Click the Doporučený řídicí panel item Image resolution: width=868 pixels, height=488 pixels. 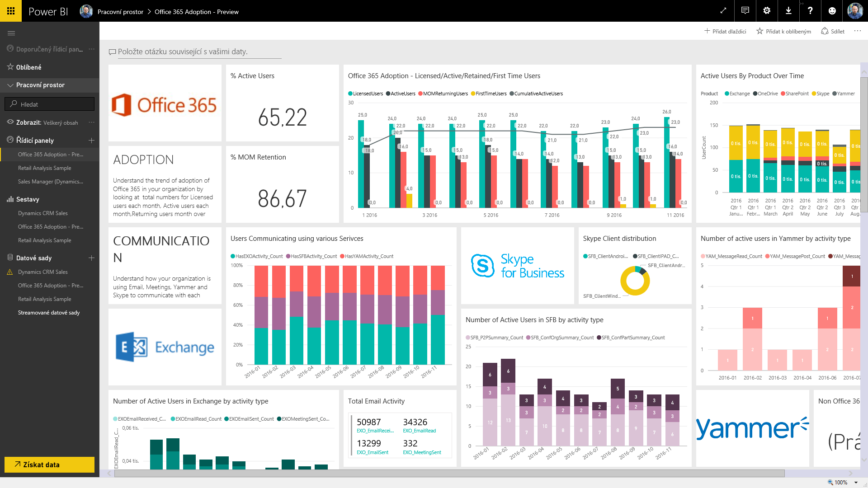[49, 49]
